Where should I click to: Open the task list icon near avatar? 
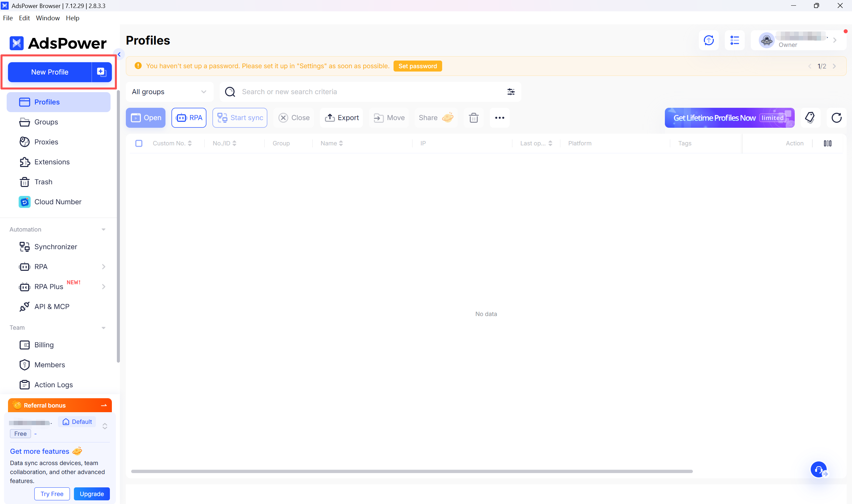pyautogui.click(x=735, y=40)
